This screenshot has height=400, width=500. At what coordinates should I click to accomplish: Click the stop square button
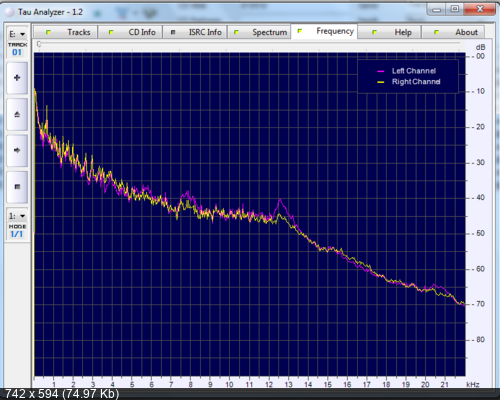pos(17,187)
